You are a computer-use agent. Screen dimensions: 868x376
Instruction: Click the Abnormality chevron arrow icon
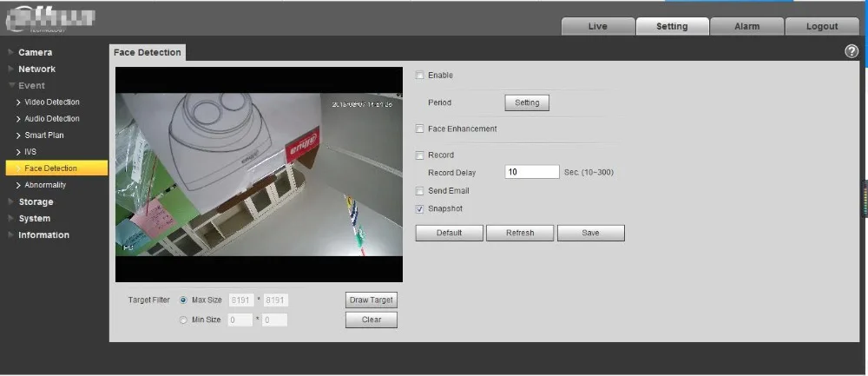tap(19, 185)
